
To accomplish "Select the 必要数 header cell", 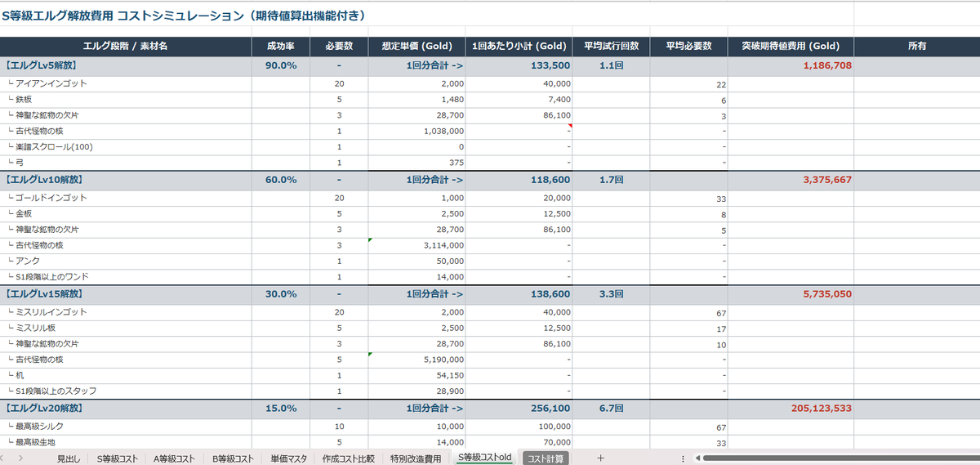I will point(339,46).
